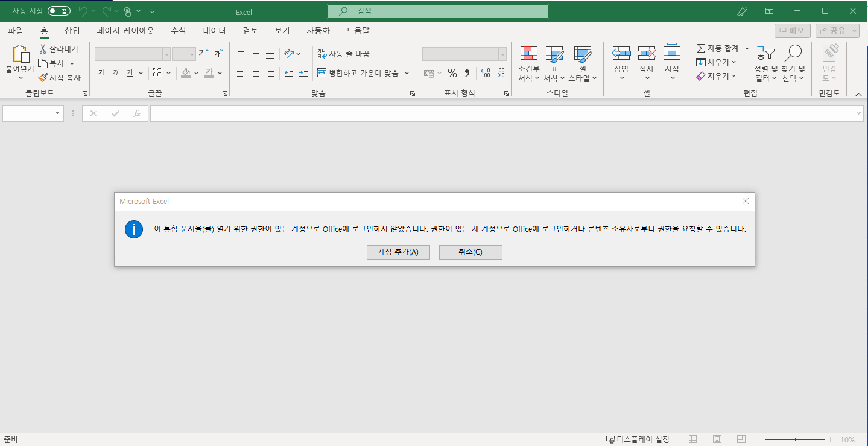Click the Comments (메모) button
The width and height of the screenshot is (868, 446).
[x=793, y=31]
